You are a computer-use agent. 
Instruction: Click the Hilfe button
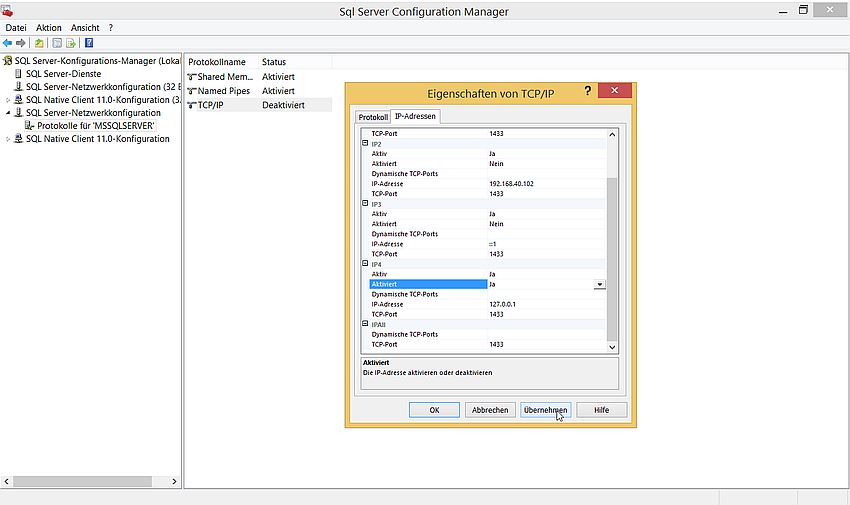(602, 410)
